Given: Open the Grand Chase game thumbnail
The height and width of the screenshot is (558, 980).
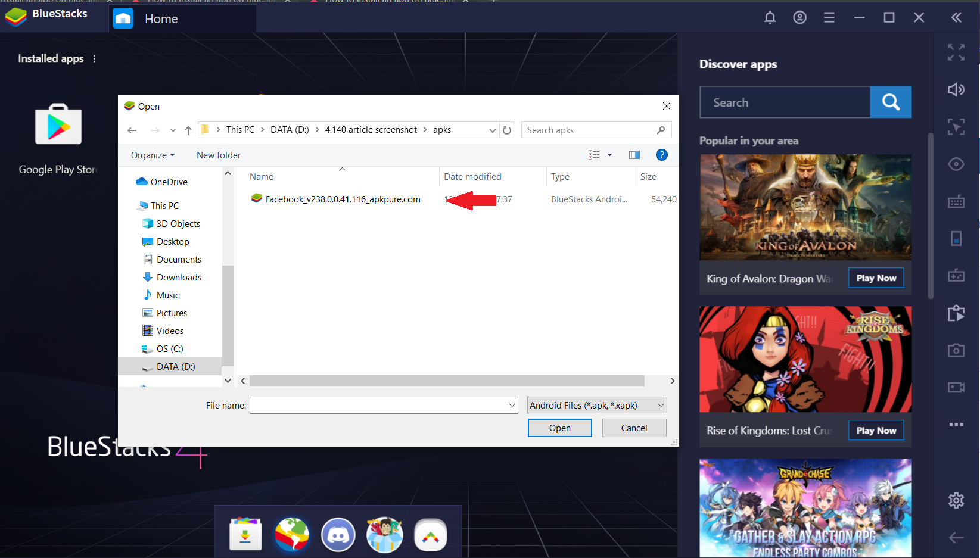Looking at the screenshot, I should (805, 508).
